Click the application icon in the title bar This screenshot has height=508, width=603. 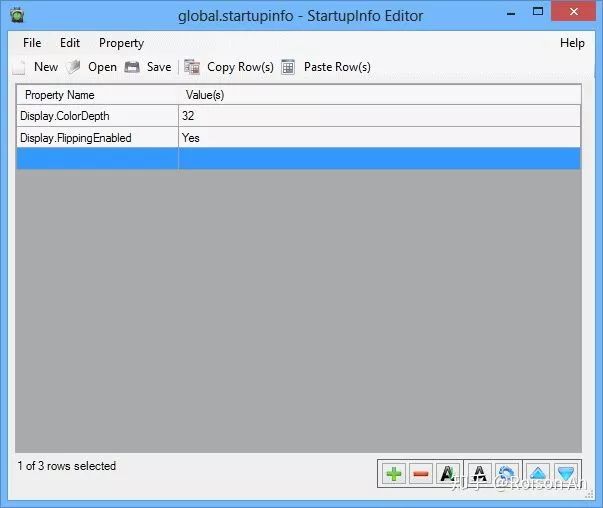pyautogui.click(x=17, y=15)
